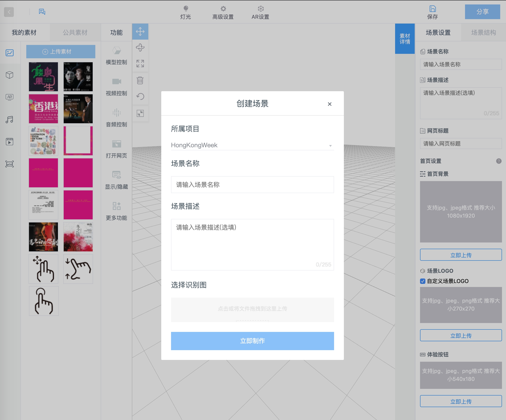Switch to the 场景结构 tab
The image size is (506, 420).
(483, 32)
